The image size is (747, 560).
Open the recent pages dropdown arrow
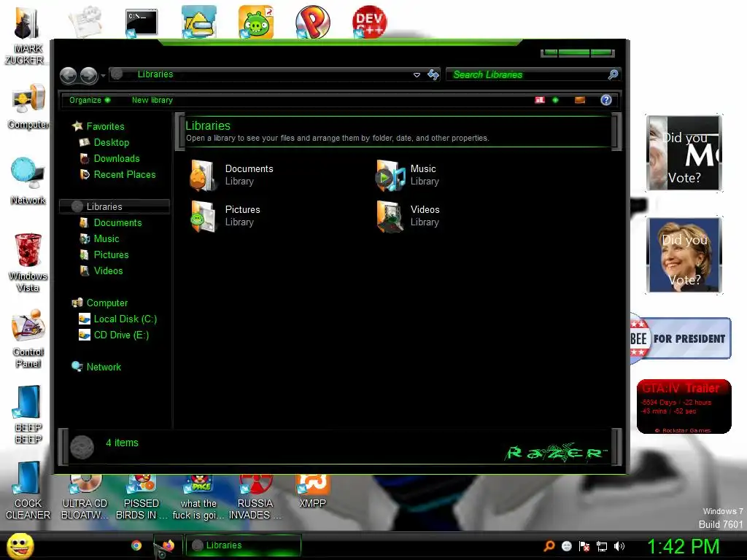pyautogui.click(x=103, y=76)
